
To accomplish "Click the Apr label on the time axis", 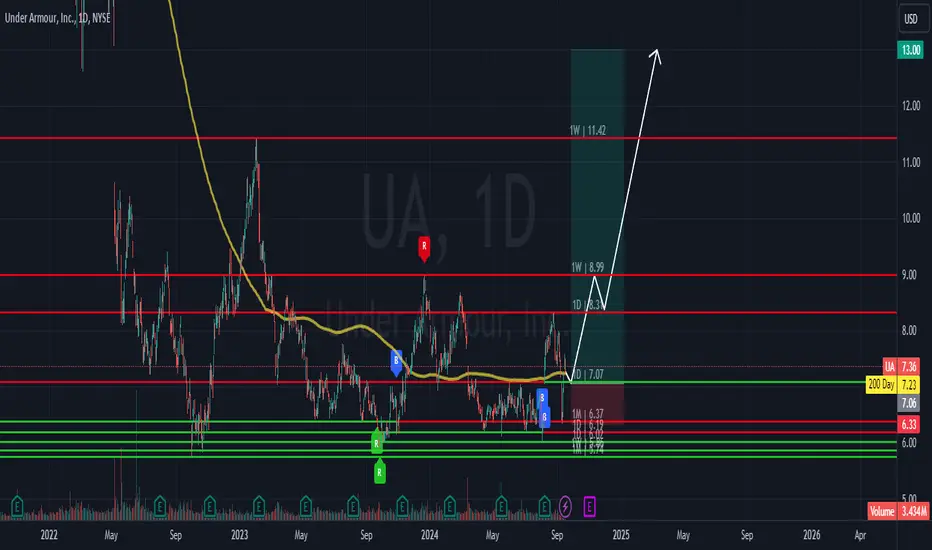I will tap(860, 535).
